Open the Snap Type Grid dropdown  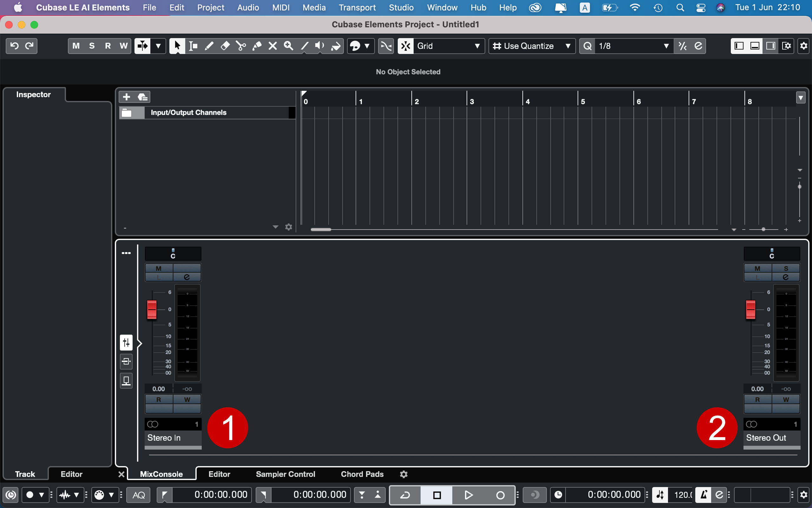coord(449,46)
